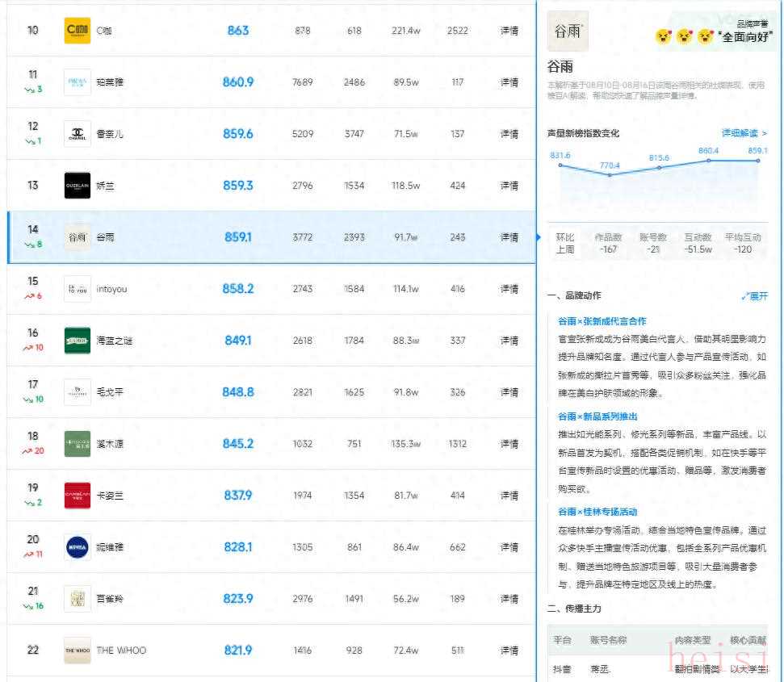Click the rank-up arrow for 妮维雅

pyautogui.click(x=28, y=554)
